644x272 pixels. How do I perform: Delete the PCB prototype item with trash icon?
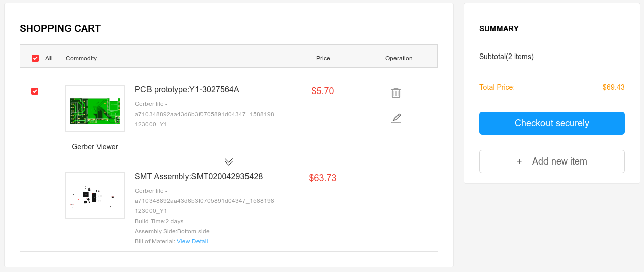396,93
